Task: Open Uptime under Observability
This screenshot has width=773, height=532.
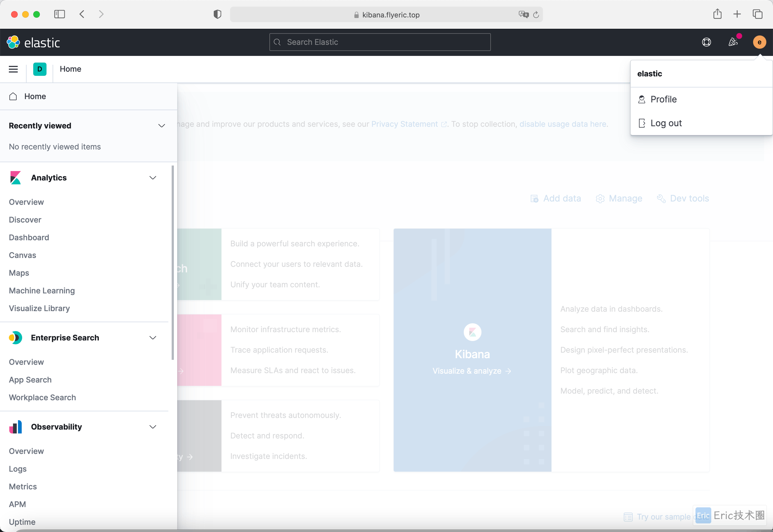Action: point(22,522)
